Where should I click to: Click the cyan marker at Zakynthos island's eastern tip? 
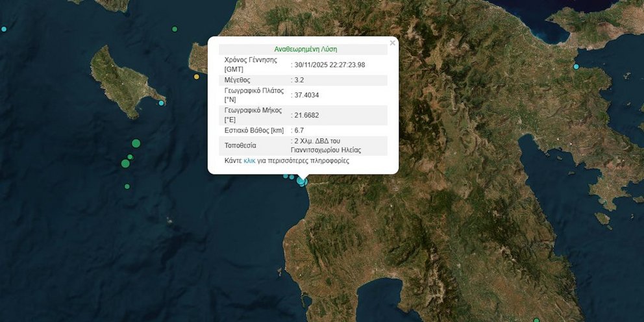tap(162, 103)
